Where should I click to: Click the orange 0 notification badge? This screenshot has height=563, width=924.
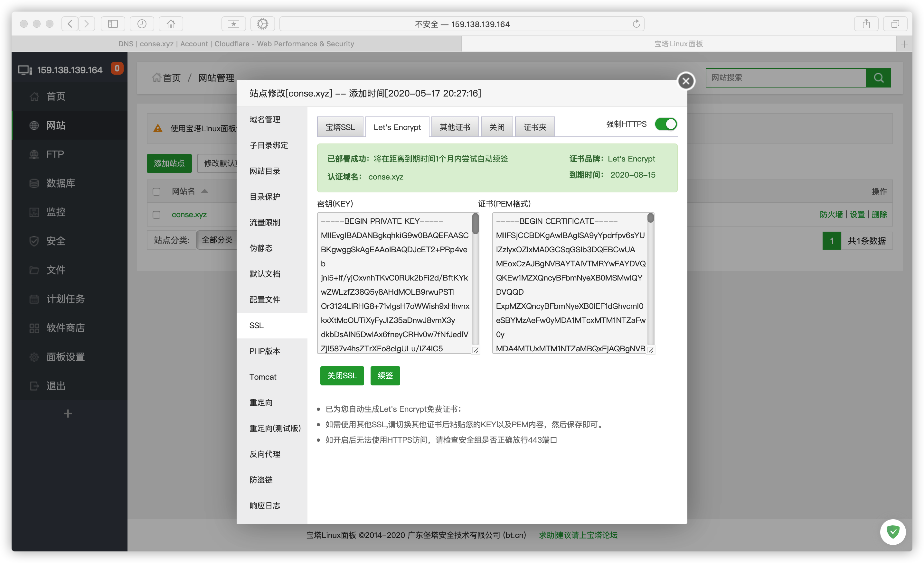(x=117, y=68)
